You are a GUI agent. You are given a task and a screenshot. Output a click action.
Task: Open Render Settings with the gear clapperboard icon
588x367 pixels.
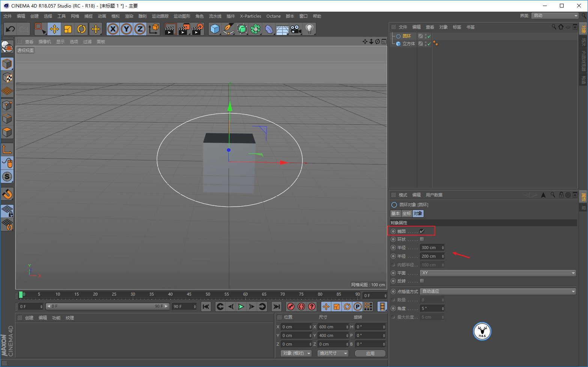pos(197,29)
